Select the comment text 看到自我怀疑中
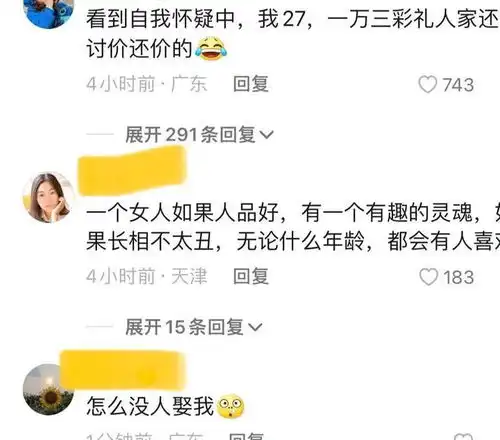Viewport: 500px width, 440px height. tap(160, 19)
